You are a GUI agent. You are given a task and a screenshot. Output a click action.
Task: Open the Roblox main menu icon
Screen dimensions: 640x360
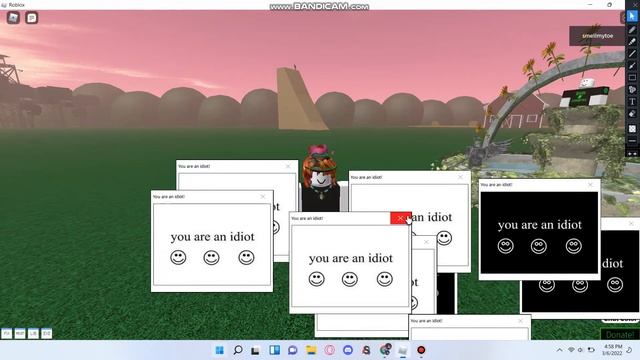tap(13, 18)
